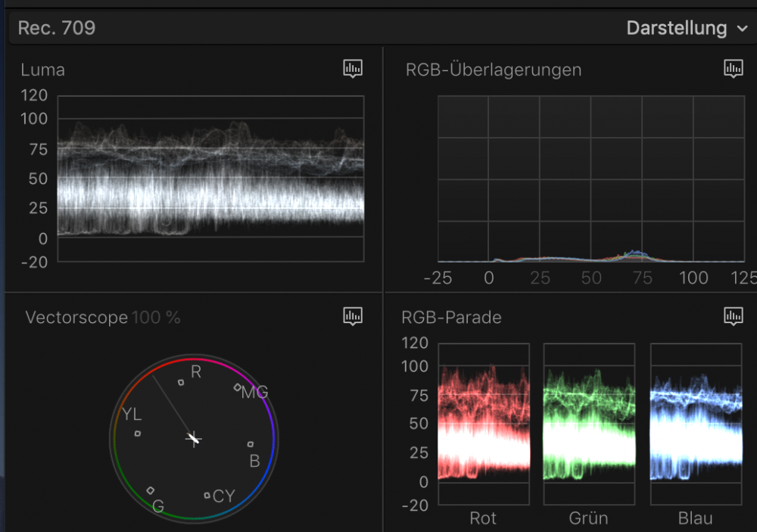757x532 pixels.
Task: Click the YL target box in the vectorscope
Action: [x=138, y=434]
